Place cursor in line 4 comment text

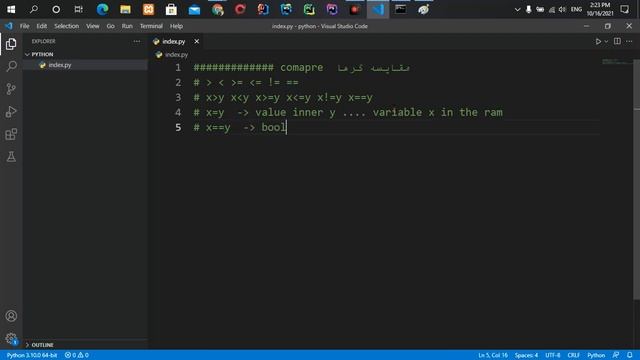pos(348,112)
